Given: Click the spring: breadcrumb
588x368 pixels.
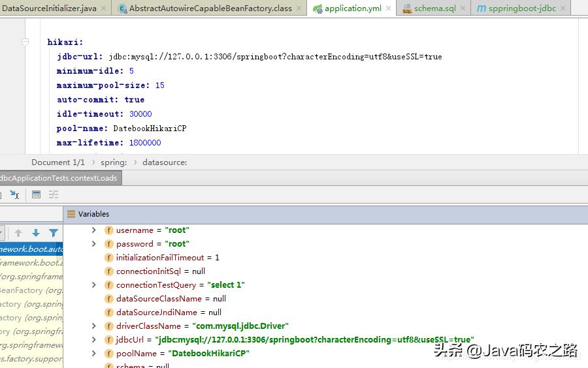Looking at the screenshot, I should pyautogui.click(x=114, y=162).
